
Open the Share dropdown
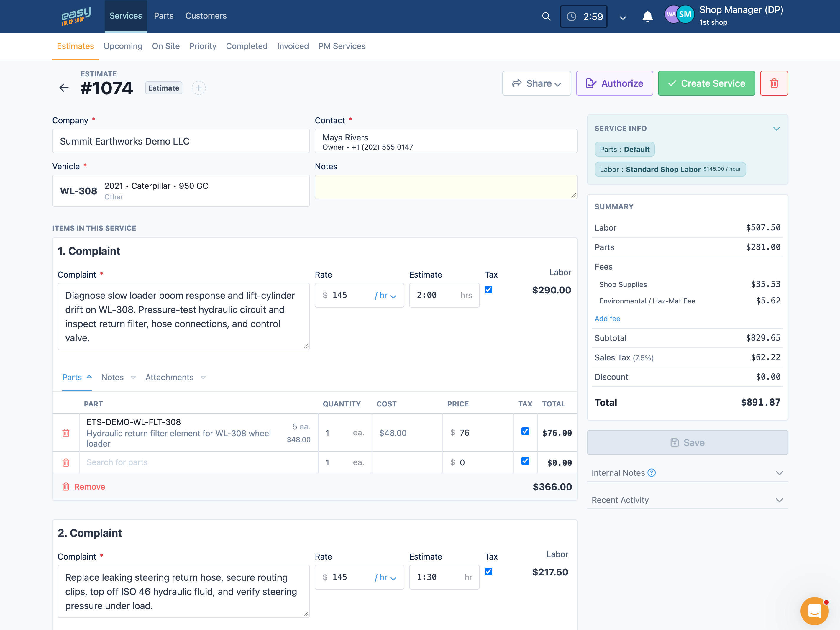(x=536, y=83)
